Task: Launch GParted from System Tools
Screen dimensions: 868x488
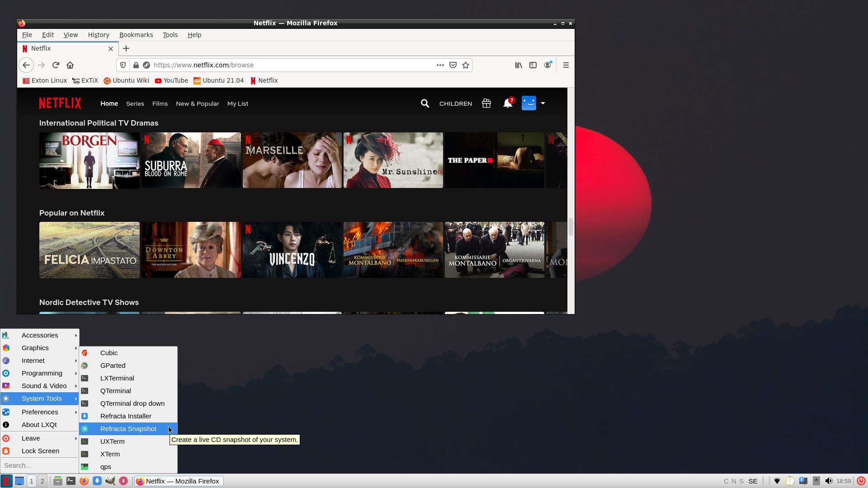Action: click(128, 366)
